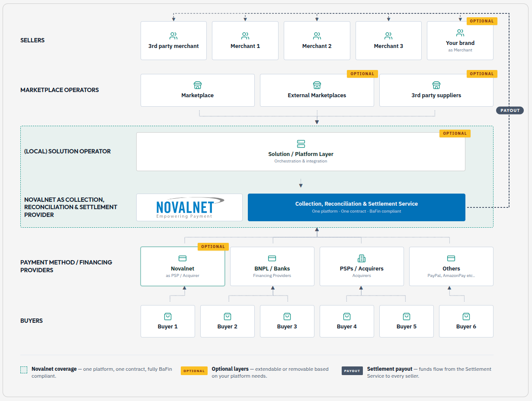
Task: Click the Others card icon
Action: [451, 258]
